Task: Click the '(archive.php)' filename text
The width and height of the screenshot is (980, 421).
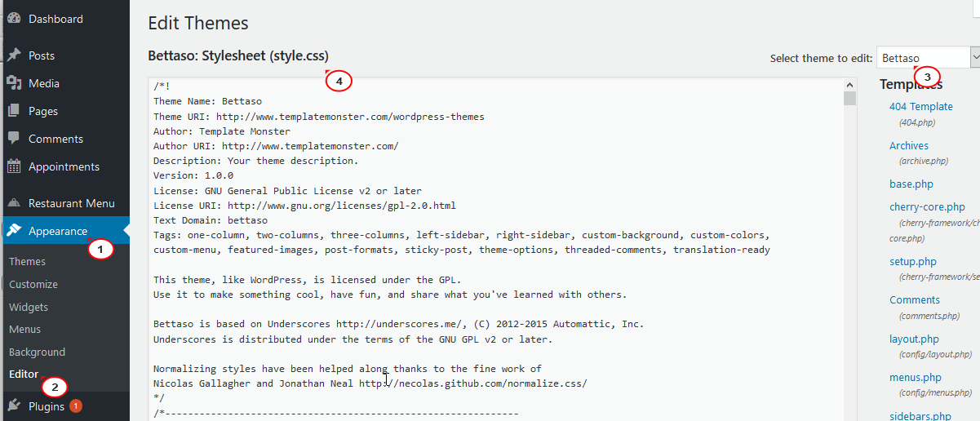Action: [x=924, y=162]
